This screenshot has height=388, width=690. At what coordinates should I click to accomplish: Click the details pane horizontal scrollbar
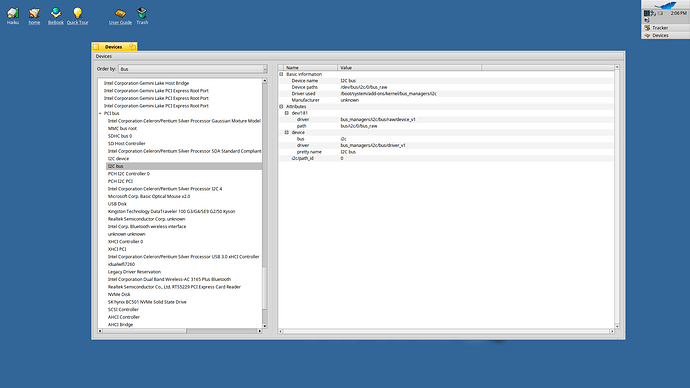coord(446,331)
